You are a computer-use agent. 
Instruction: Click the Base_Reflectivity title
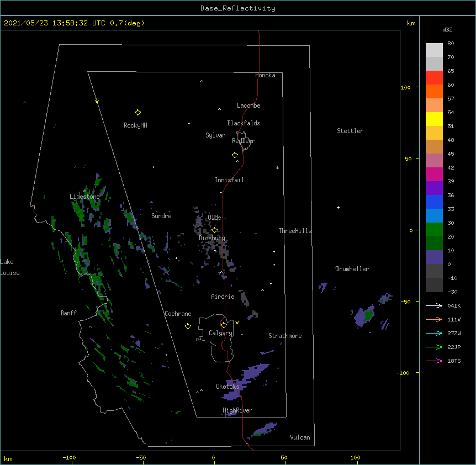[238, 8]
